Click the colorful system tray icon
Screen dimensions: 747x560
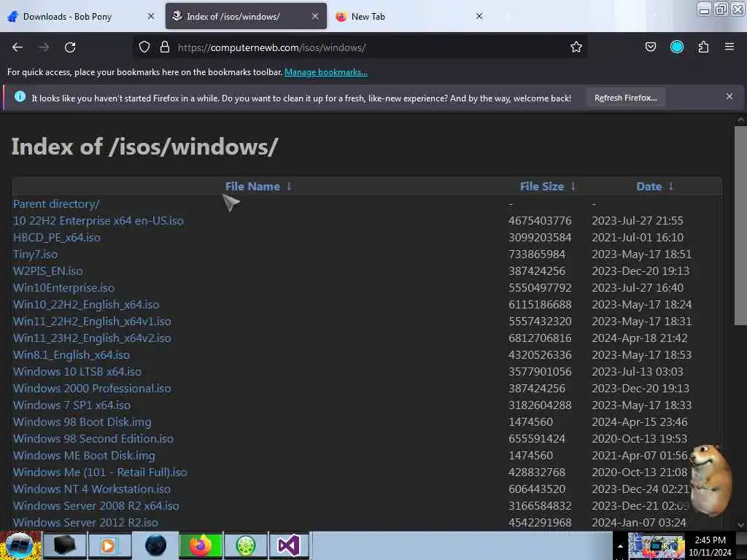click(x=656, y=545)
